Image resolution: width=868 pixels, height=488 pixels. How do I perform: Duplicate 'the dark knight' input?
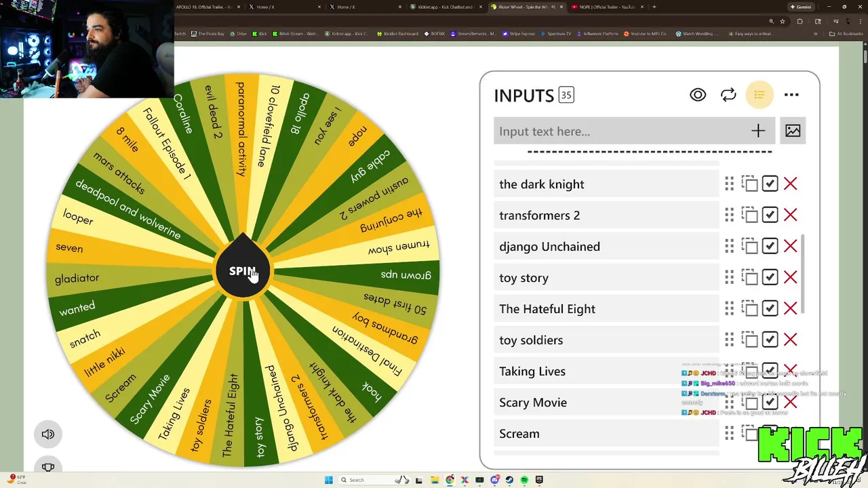[x=749, y=184]
